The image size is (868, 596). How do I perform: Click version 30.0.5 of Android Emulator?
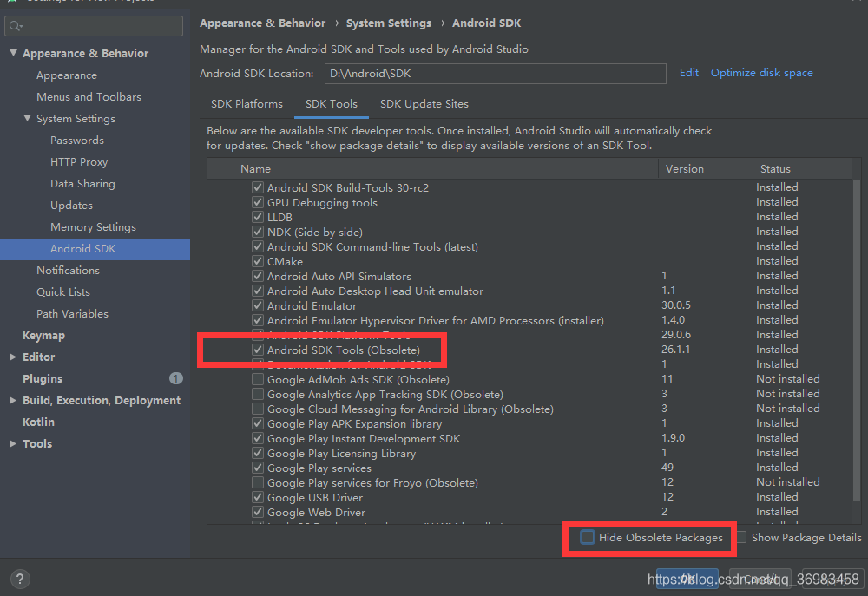tap(676, 305)
